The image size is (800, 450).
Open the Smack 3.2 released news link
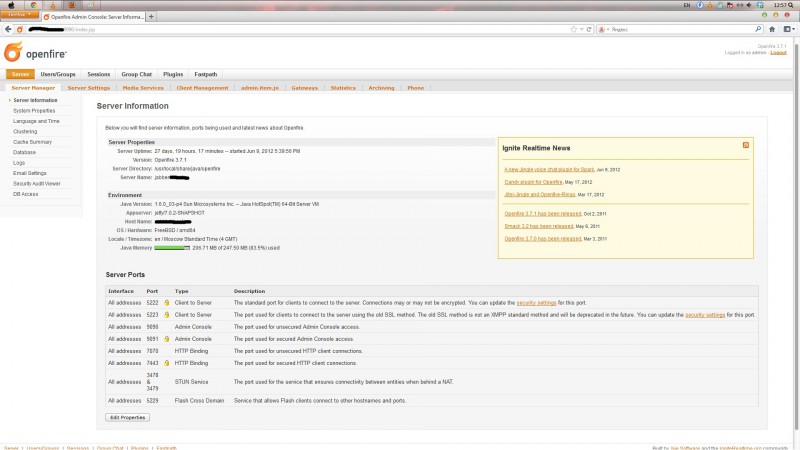click(539, 226)
